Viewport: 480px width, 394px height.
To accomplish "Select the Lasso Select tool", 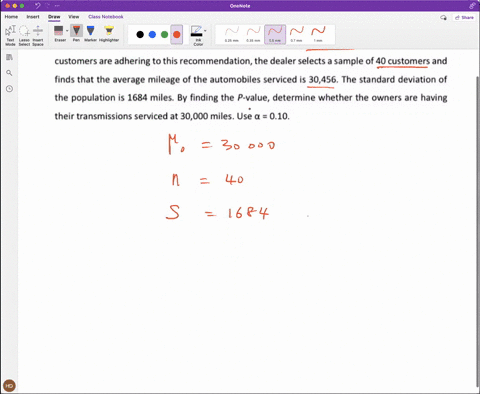I will [24, 35].
